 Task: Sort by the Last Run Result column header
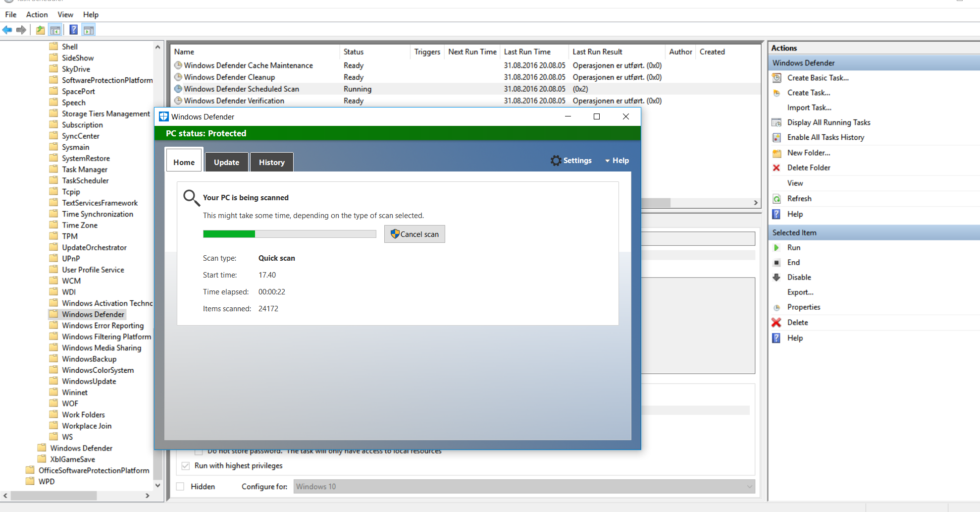[617, 52]
